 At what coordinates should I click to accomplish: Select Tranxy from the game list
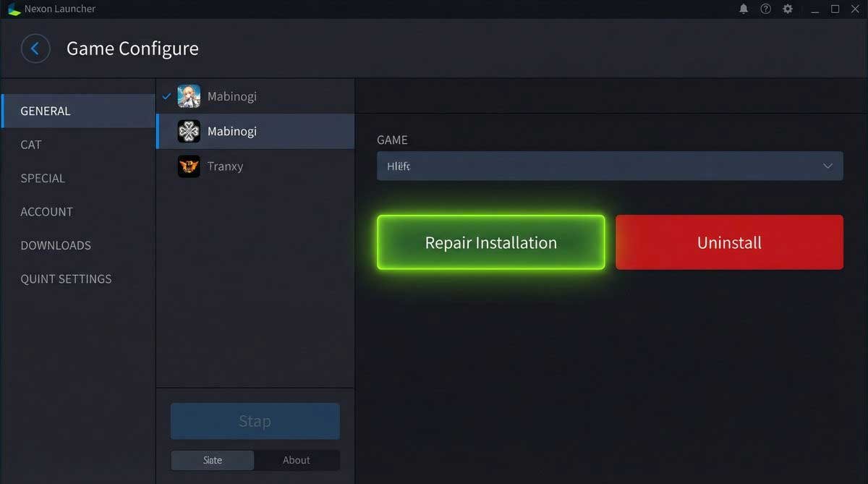pyautogui.click(x=224, y=166)
